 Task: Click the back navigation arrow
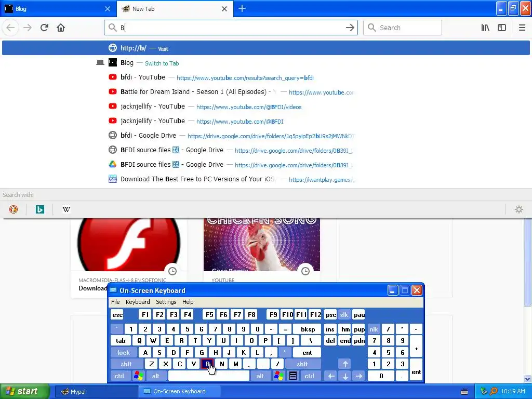point(10,28)
